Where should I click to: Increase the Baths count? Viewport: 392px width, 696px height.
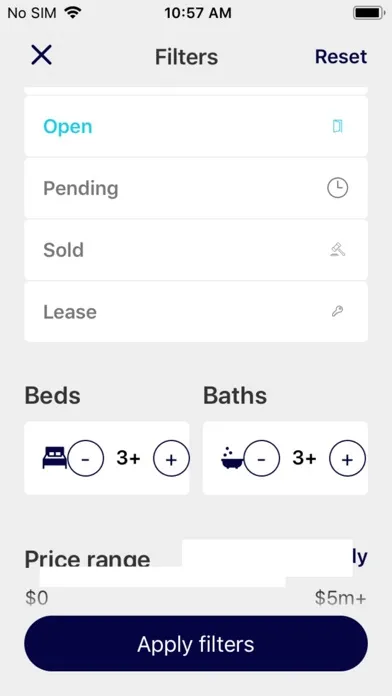pyautogui.click(x=348, y=459)
